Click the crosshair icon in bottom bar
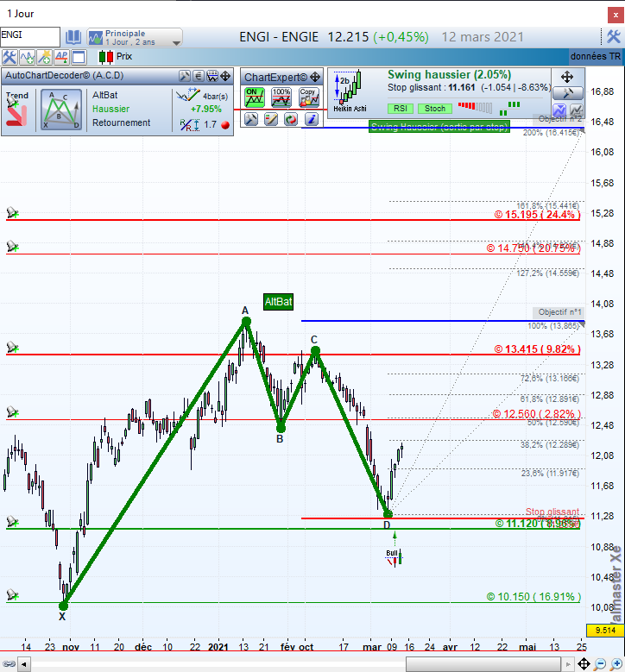The width and height of the screenshot is (625, 672). tap(584, 664)
